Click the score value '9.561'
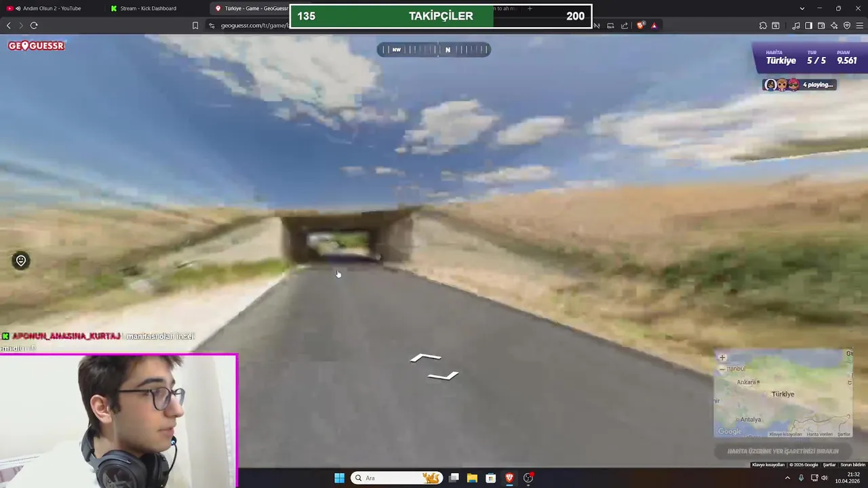This screenshot has height=488, width=868. [847, 60]
